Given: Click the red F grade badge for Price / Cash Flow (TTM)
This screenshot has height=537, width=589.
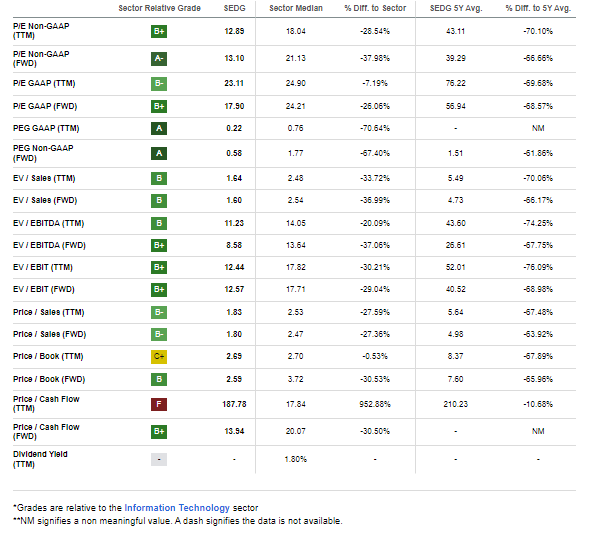Looking at the screenshot, I should pyautogui.click(x=159, y=404).
